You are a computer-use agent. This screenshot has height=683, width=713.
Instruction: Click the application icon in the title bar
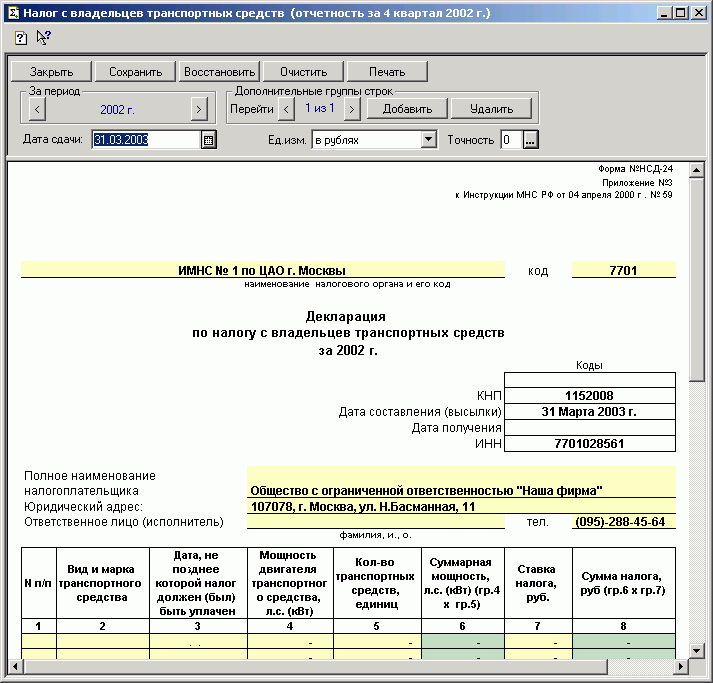(x=13, y=13)
